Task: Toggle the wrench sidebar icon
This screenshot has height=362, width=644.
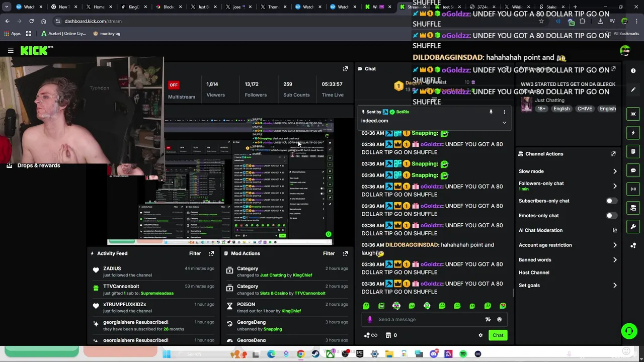Action: [x=633, y=227]
